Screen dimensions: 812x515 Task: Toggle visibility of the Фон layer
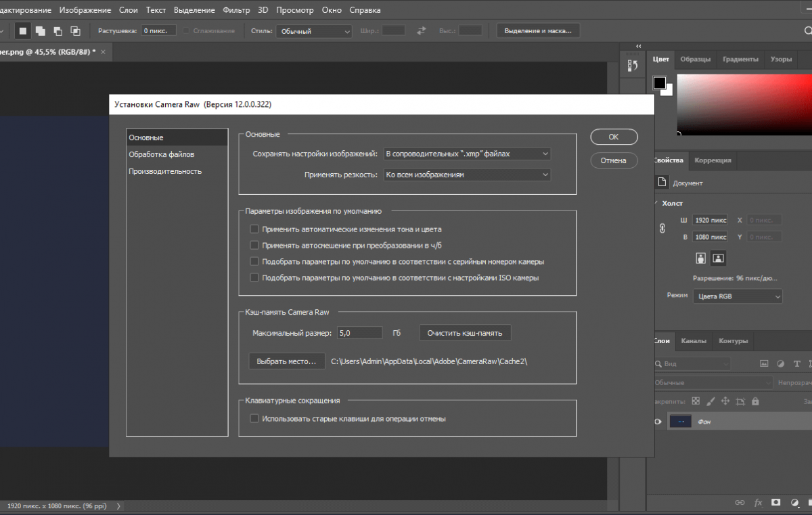click(657, 422)
